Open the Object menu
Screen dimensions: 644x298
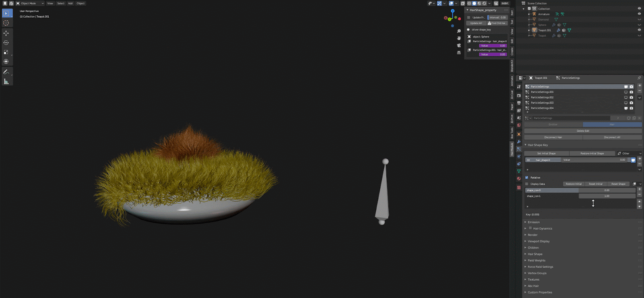point(80,3)
